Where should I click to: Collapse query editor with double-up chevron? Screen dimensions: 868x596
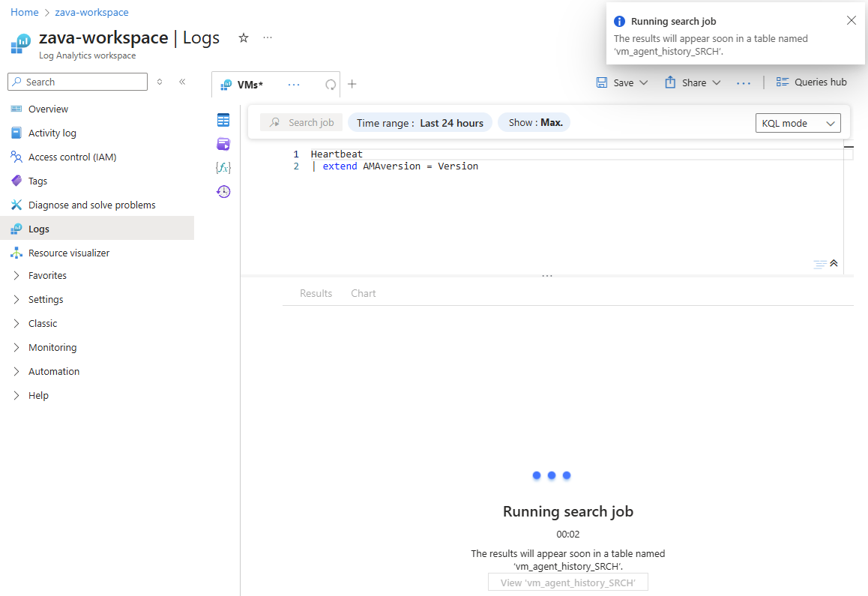[834, 263]
